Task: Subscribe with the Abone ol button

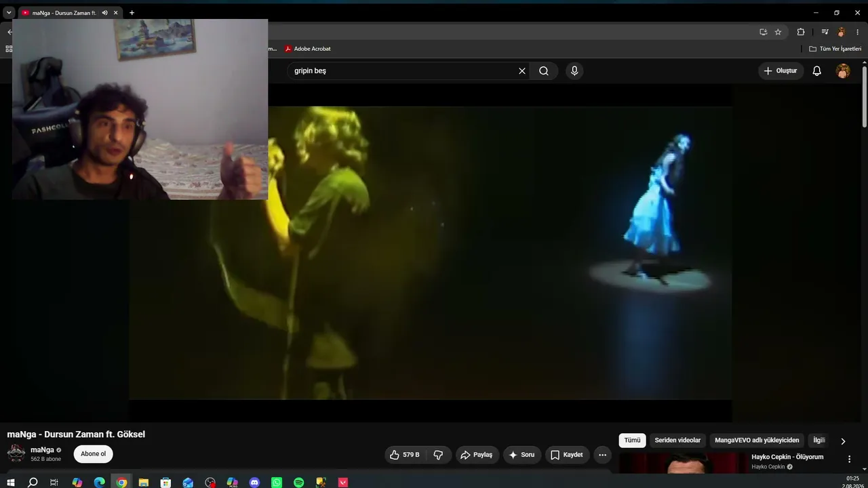Action: (x=94, y=454)
